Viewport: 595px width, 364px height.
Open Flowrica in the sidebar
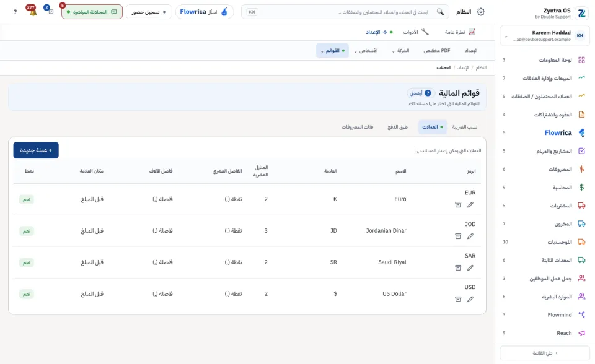544,132
